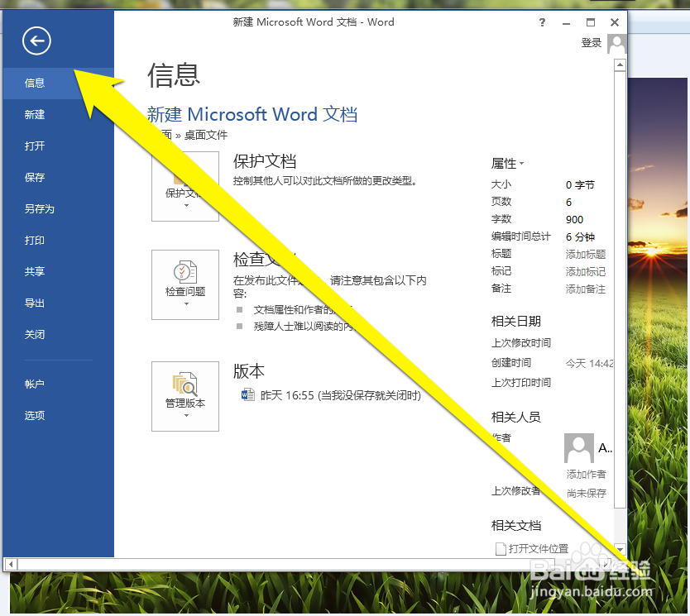Click the 登录 sign-in link
The height and width of the screenshot is (616, 690).
click(x=592, y=43)
